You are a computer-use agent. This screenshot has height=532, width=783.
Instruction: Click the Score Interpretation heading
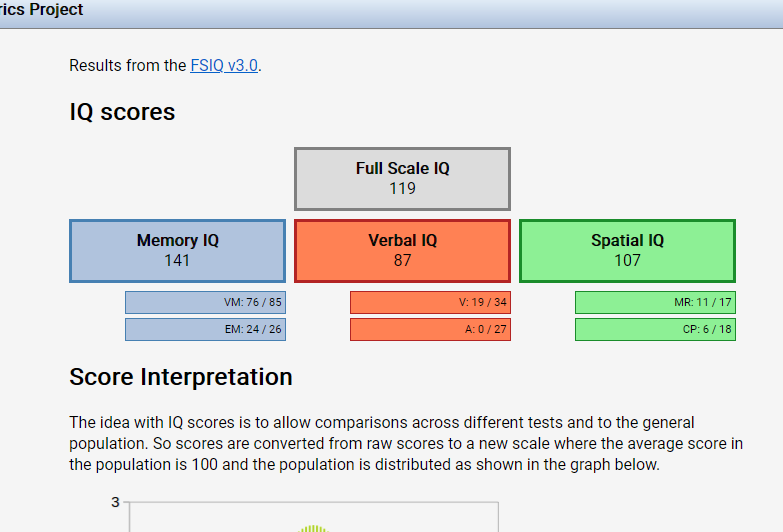[x=181, y=377]
